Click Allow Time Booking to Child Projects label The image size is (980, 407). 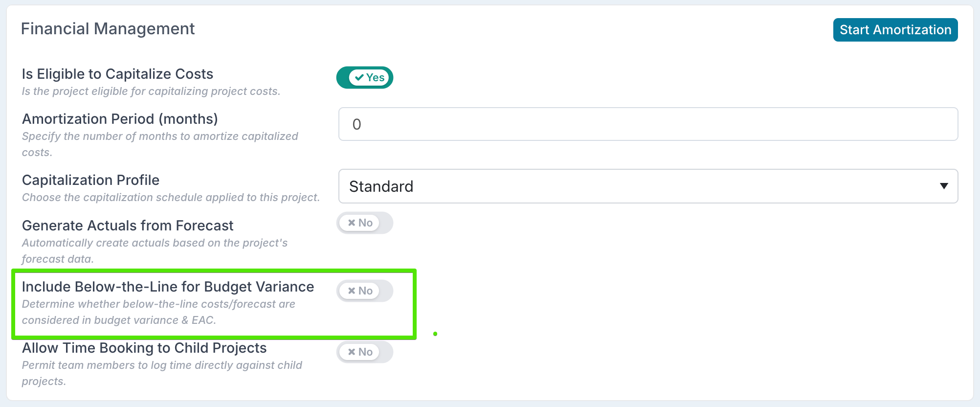click(x=144, y=348)
